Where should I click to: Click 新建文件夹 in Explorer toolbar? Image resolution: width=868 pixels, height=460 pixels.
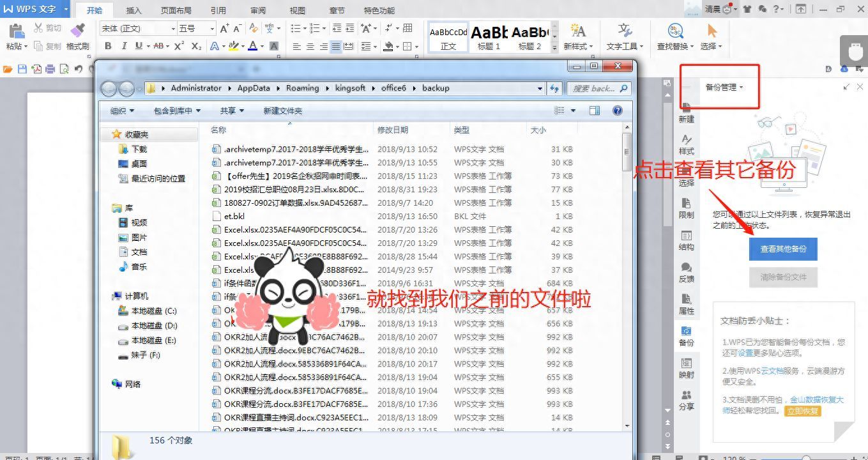pyautogui.click(x=283, y=111)
